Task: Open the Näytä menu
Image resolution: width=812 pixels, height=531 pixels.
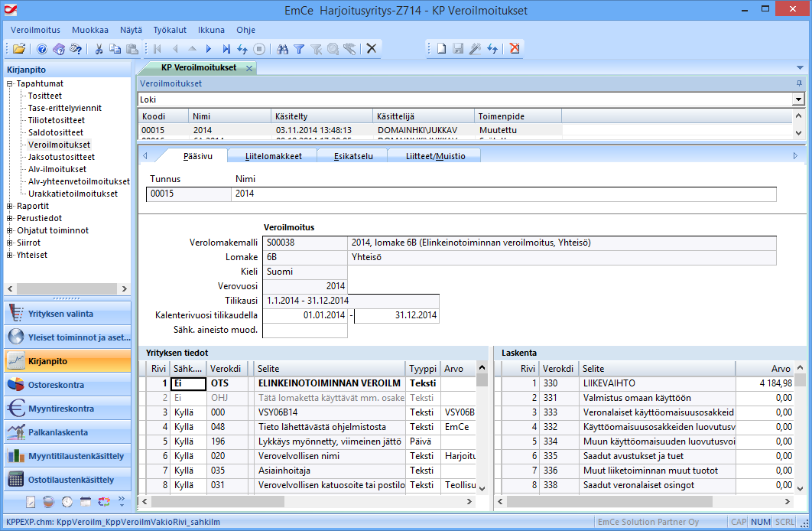Action: coord(131,30)
